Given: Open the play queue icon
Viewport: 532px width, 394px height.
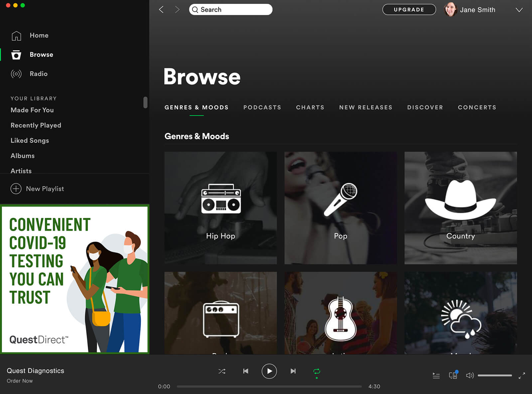Looking at the screenshot, I should (x=436, y=376).
